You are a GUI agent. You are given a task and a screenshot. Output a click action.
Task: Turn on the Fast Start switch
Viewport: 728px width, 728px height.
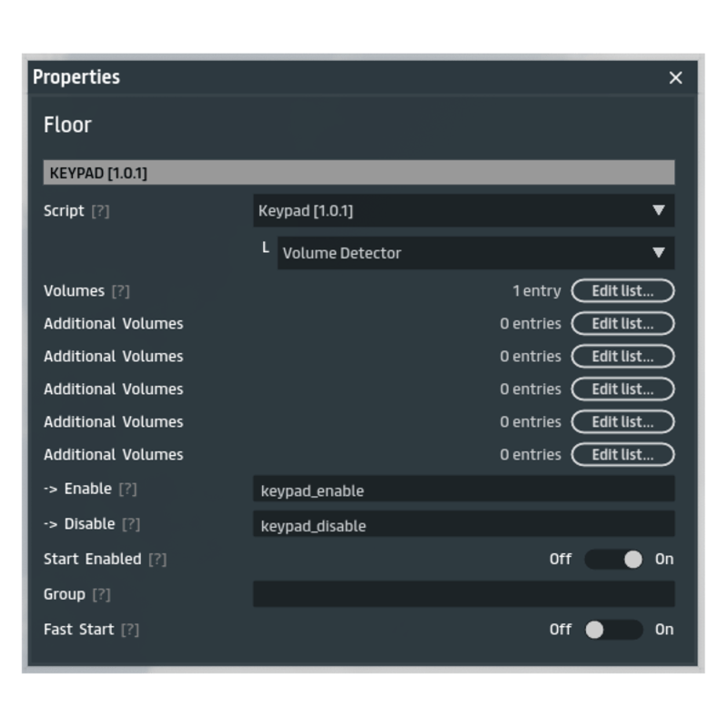[613, 630]
